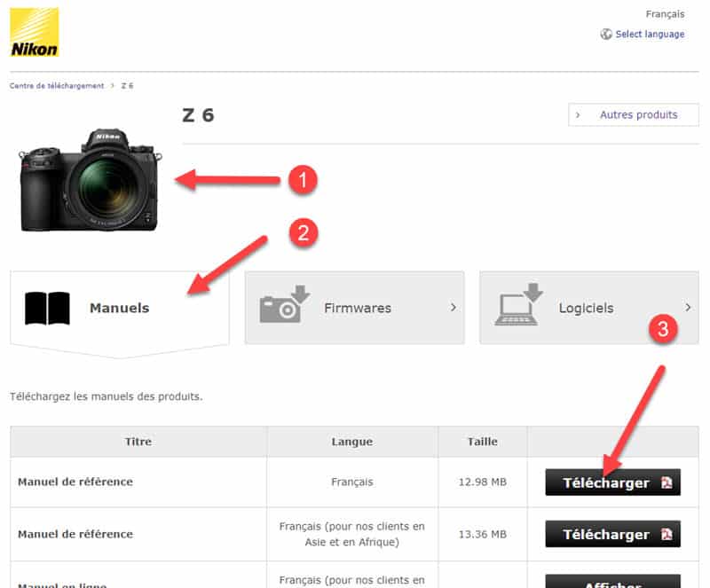
Task: Click the camera download Firmwares icon
Action: pos(284,303)
